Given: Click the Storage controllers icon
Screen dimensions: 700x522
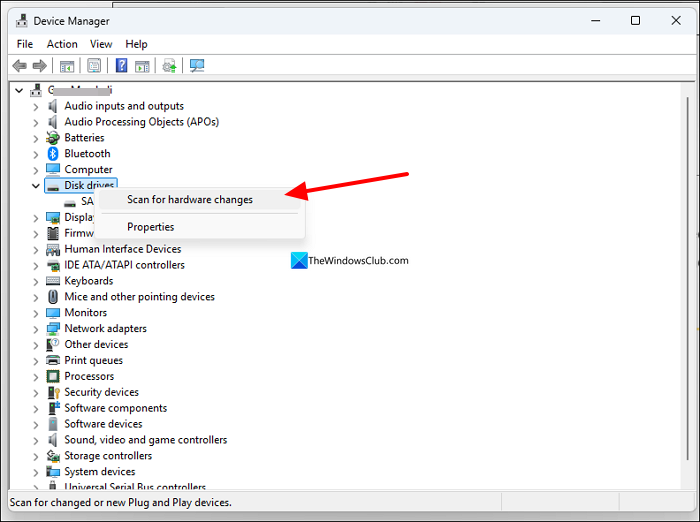Looking at the screenshot, I should (53, 456).
